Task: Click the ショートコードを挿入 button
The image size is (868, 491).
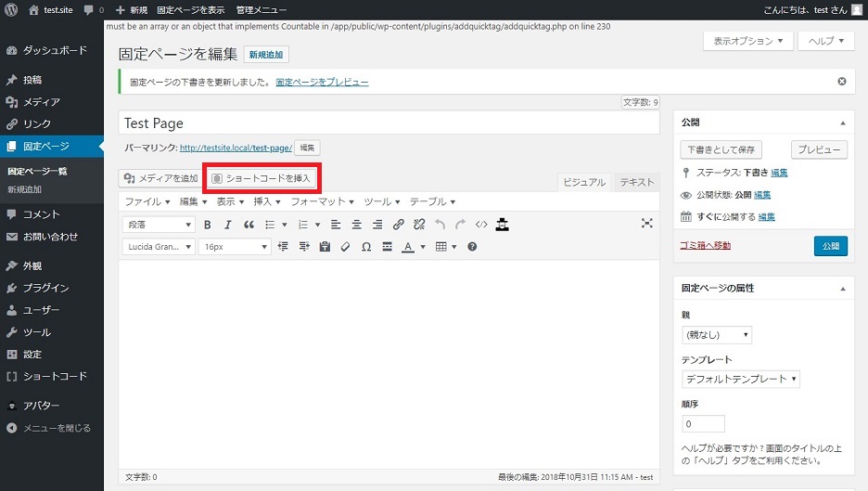Action: pyautogui.click(x=262, y=177)
